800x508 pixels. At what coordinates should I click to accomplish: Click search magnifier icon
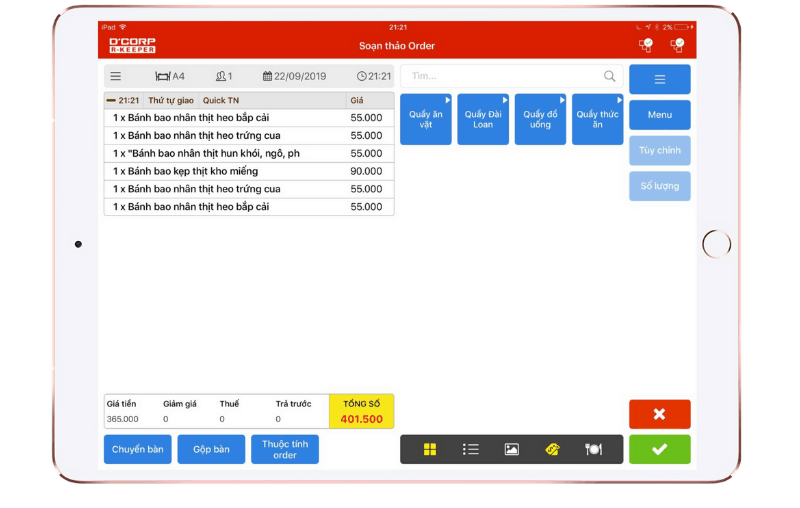point(610,76)
